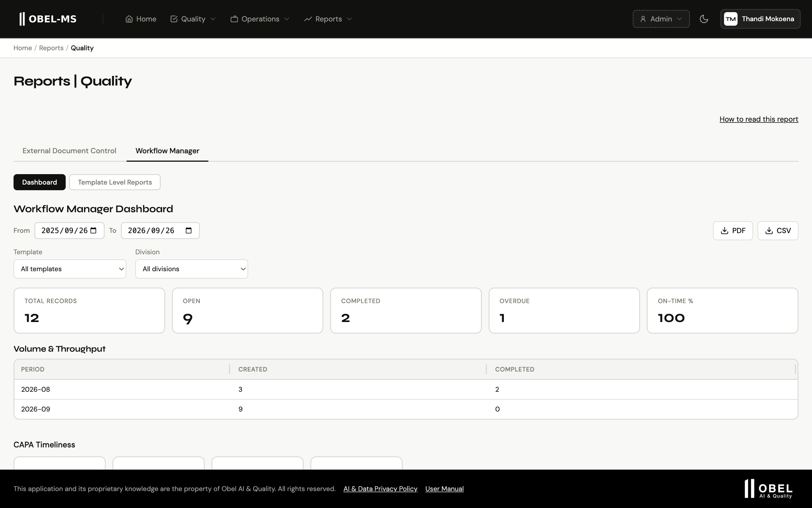Open the Operations nav menu label
Screen dimensions: 812x508
(x=261, y=19)
